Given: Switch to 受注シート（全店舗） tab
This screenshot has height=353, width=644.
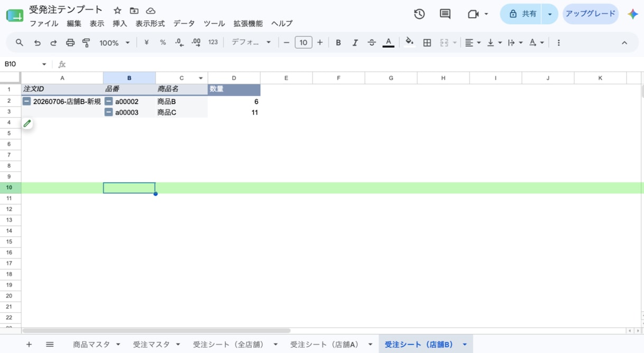Looking at the screenshot, I should pos(228,345).
